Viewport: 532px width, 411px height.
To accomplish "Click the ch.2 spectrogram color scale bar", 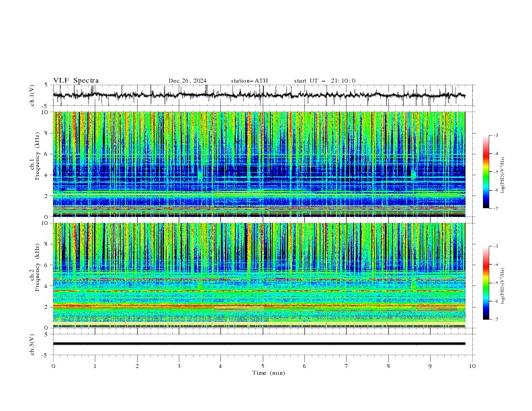I will [x=486, y=283].
